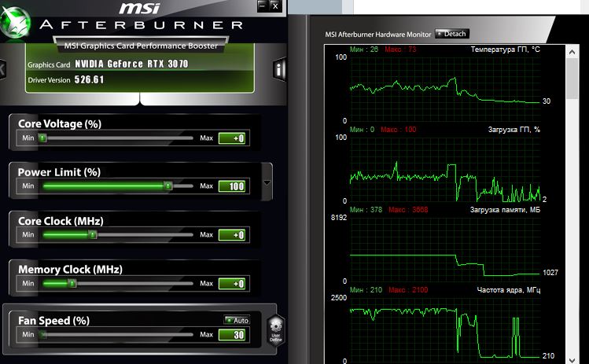Minimize the Afterburner window
The image size is (589, 364).
pos(263,6)
